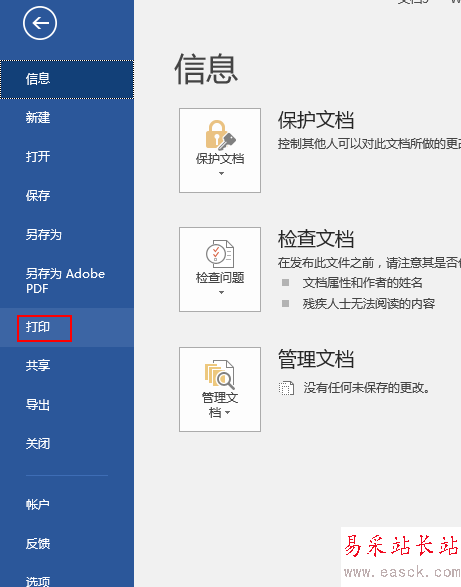Open 反馈 in the sidebar
The height and width of the screenshot is (587, 461).
click(x=67, y=544)
